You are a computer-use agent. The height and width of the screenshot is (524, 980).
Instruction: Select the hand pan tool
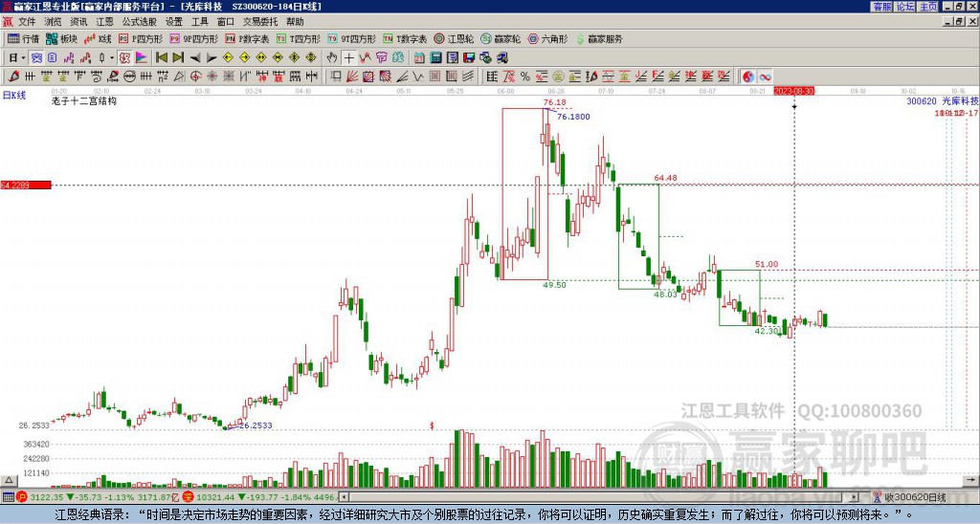point(332,58)
